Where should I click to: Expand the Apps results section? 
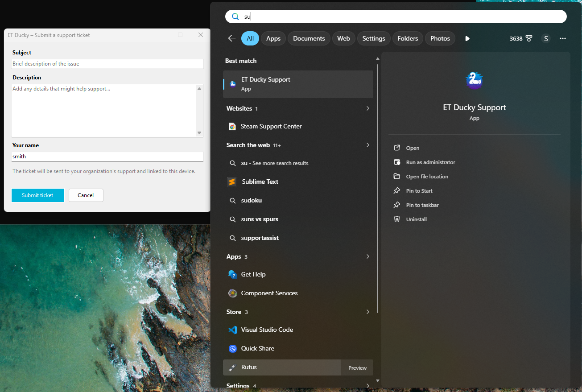click(x=367, y=256)
